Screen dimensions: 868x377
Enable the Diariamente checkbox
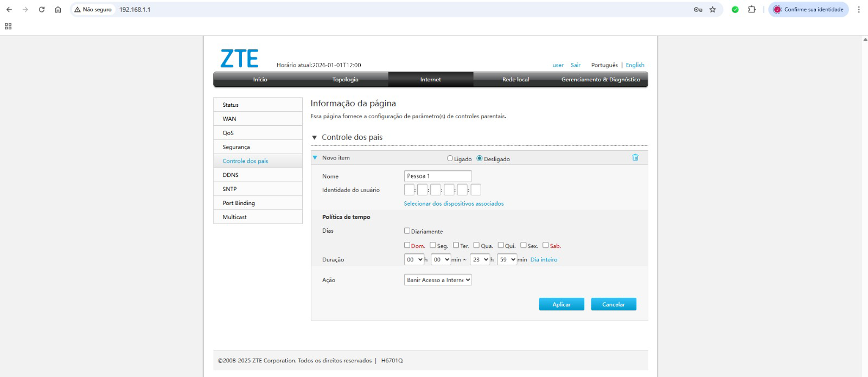click(407, 231)
